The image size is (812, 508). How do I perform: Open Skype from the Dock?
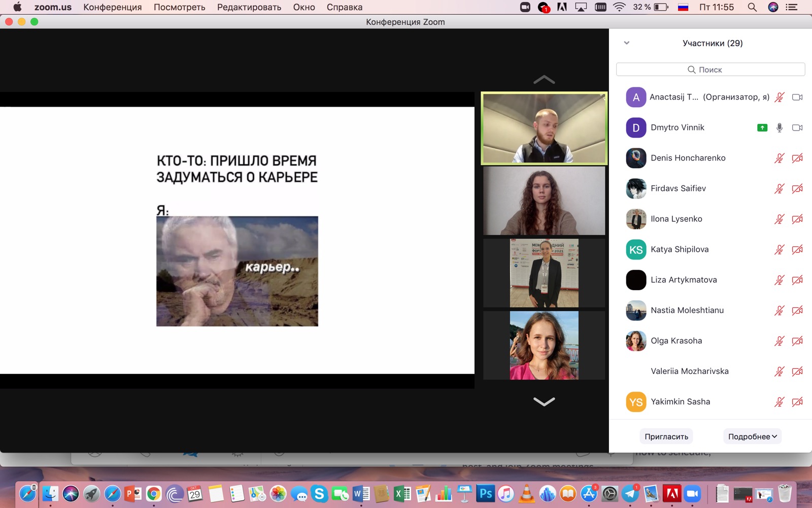(x=319, y=493)
